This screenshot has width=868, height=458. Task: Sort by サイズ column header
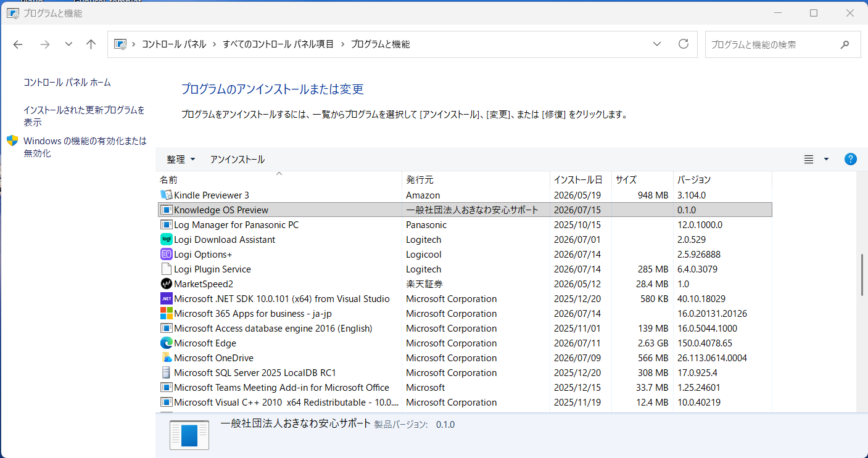coord(642,179)
